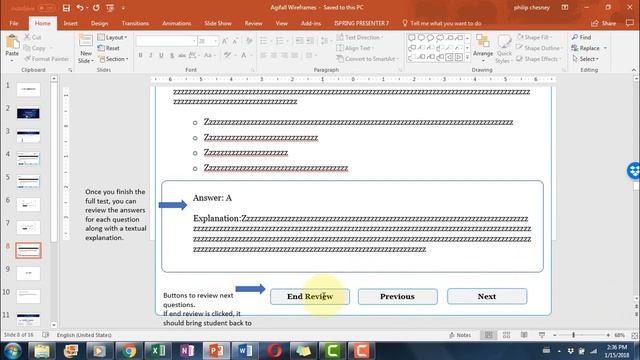
Task: Click the Save icon in quick access toolbar
Action: (x=66, y=8)
